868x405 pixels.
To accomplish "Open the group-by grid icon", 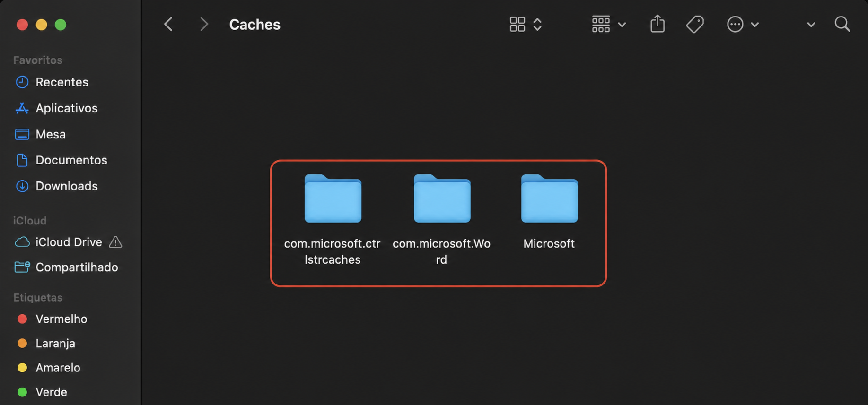I will [x=601, y=24].
